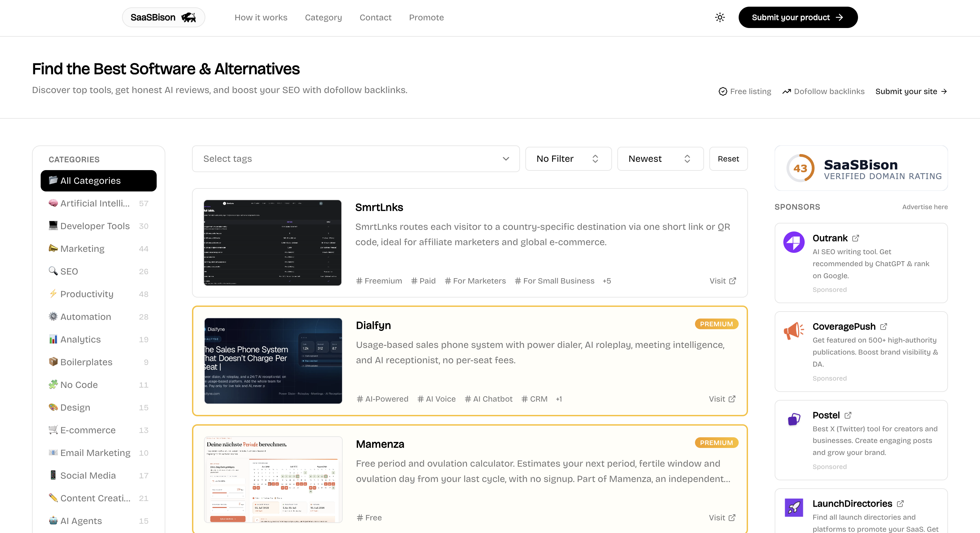
Task: Click the LaunchDirectories rocket icon
Action: pos(794,508)
